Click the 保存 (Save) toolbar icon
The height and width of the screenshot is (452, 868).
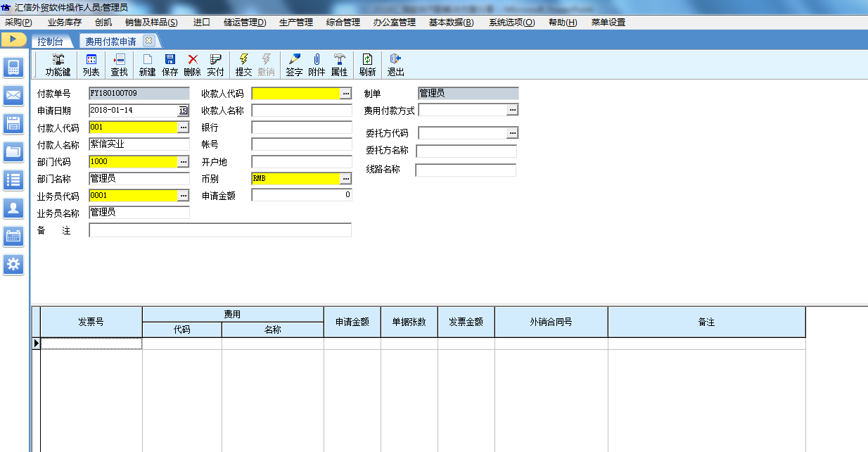coord(170,61)
